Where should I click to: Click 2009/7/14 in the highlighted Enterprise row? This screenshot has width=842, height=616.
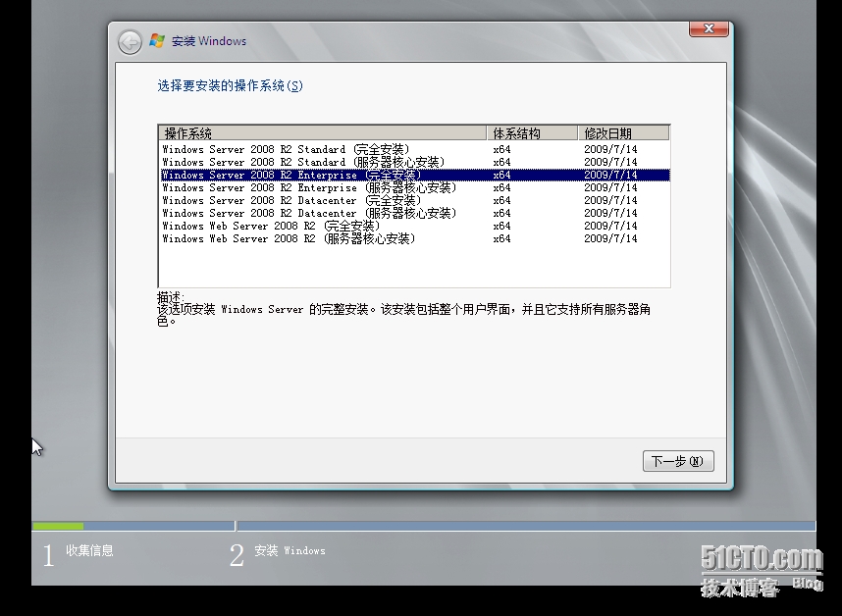(x=610, y=175)
